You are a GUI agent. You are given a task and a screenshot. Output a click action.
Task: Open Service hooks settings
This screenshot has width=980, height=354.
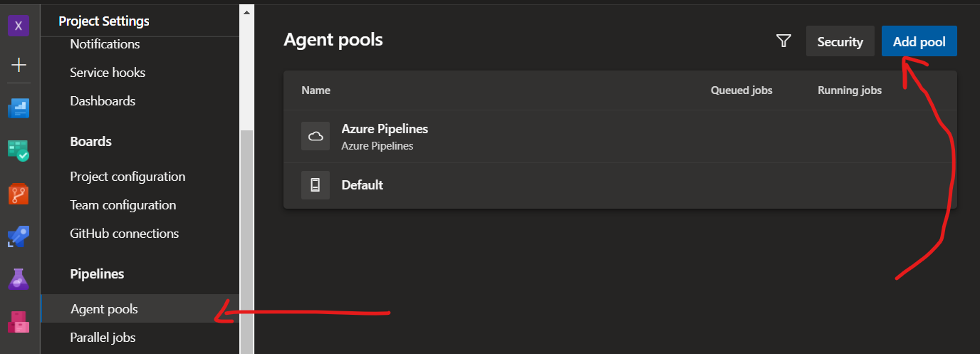[108, 73]
